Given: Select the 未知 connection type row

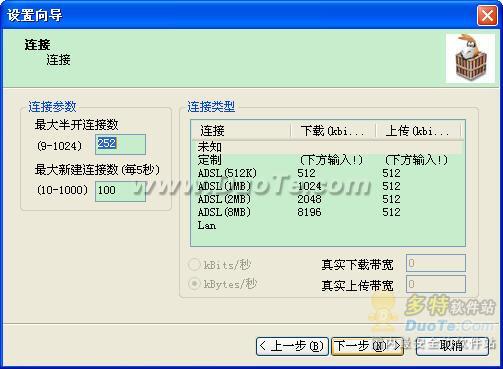Looking at the screenshot, I should tap(328, 146).
